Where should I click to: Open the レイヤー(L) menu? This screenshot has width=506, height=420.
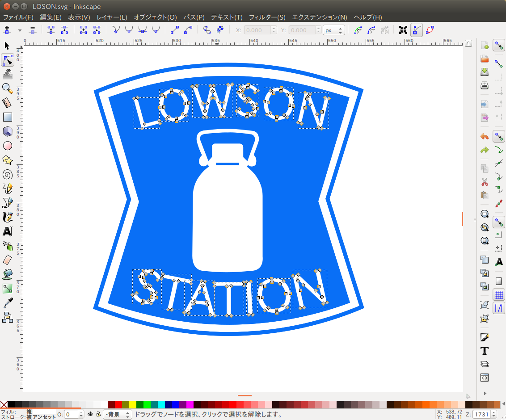[112, 17]
